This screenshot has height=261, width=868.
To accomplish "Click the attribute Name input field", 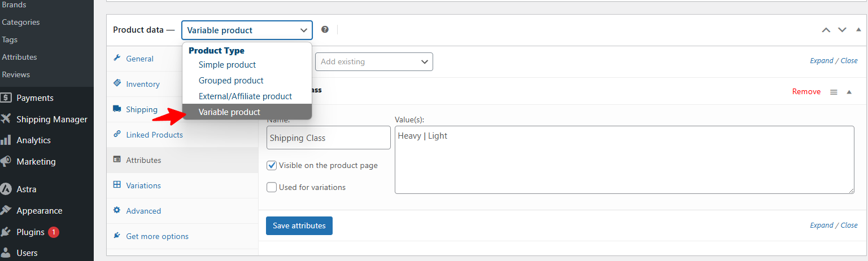I will pyautogui.click(x=328, y=138).
